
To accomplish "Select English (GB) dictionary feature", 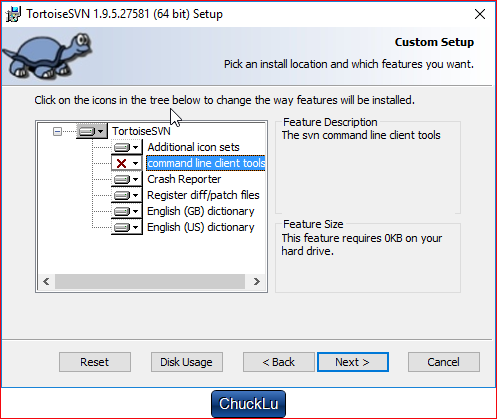I will [201, 211].
